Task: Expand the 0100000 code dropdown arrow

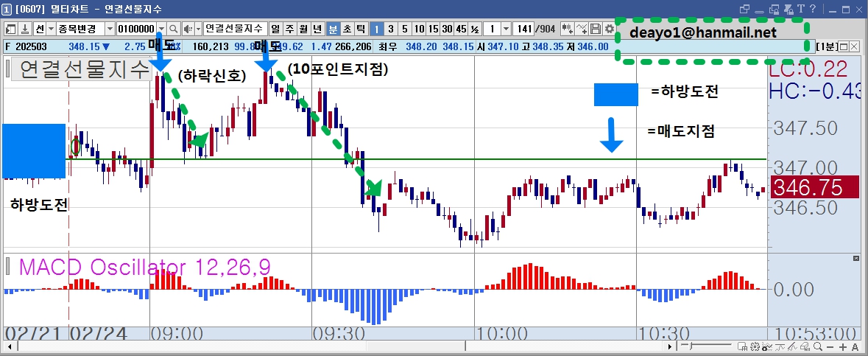Action: point(162,29)
